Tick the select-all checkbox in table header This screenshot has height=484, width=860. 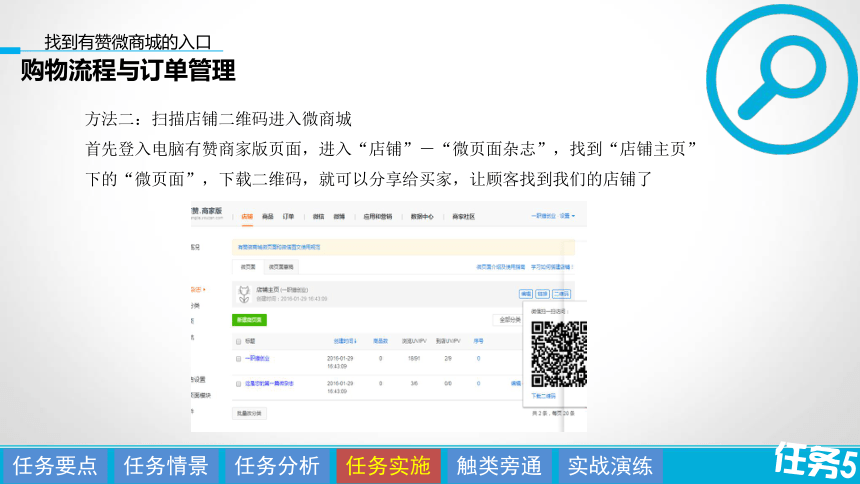[x=239, y=341]
